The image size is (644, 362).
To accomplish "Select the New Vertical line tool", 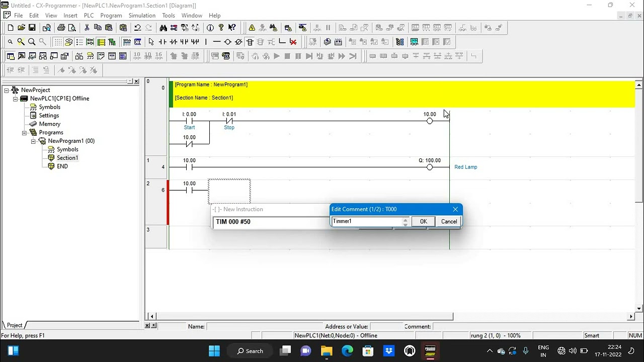I will pos(206,42).
